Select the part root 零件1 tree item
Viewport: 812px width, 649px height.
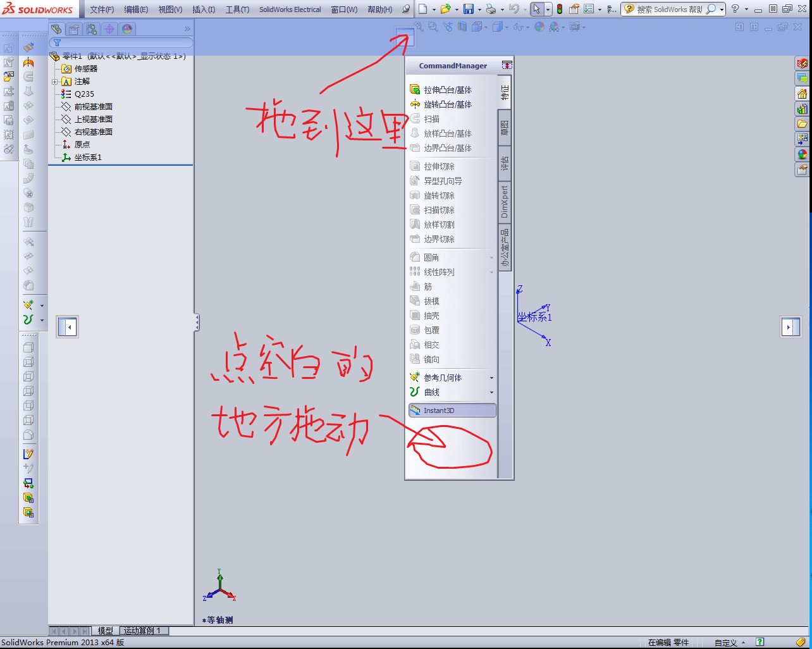(118, 56)
